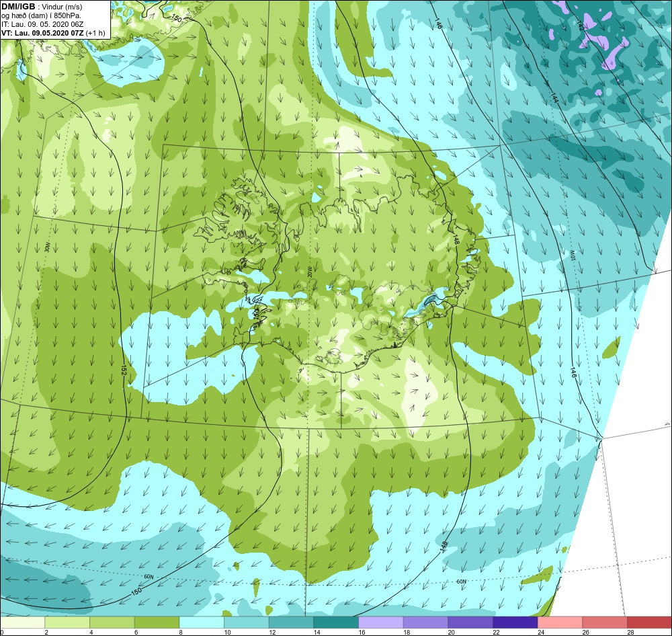Click the 20–22 m/s violet legend swatch
Image resolution: width=672 pixels, height=636 pixels.
[470, 623]
